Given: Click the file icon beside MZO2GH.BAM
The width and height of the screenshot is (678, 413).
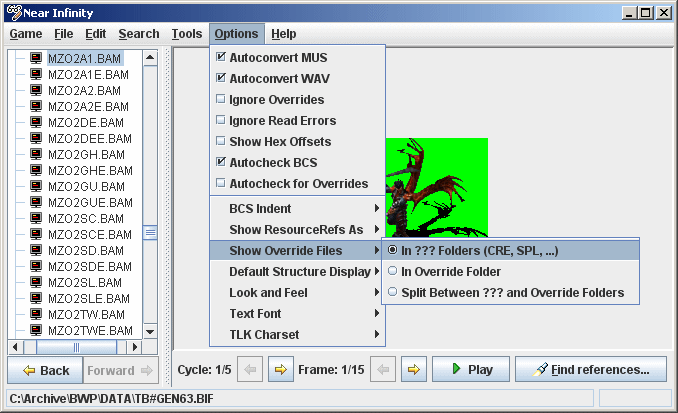Looking at the screenshot, I should tap(36, 154).
